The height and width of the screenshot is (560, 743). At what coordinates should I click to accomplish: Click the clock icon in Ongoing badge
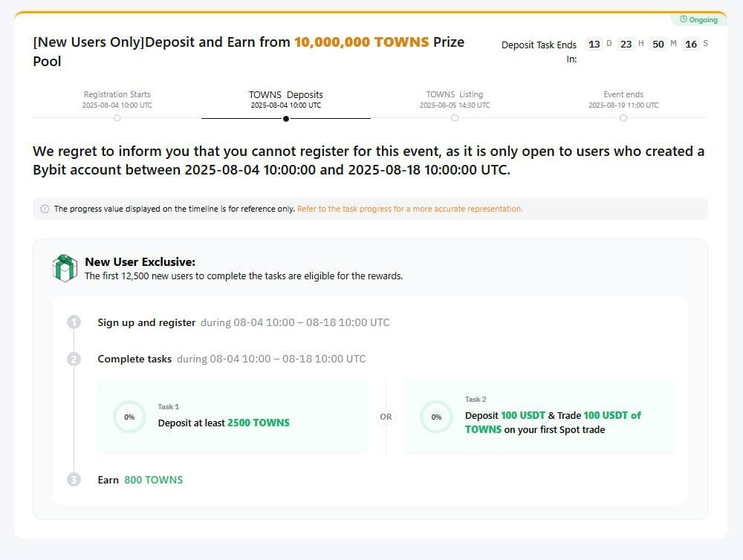(684, 19)
